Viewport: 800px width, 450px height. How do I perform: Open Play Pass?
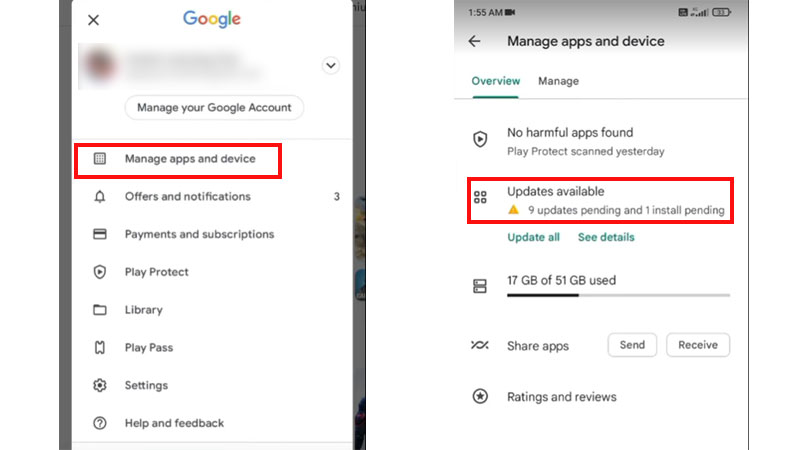(x=149, y=347)
